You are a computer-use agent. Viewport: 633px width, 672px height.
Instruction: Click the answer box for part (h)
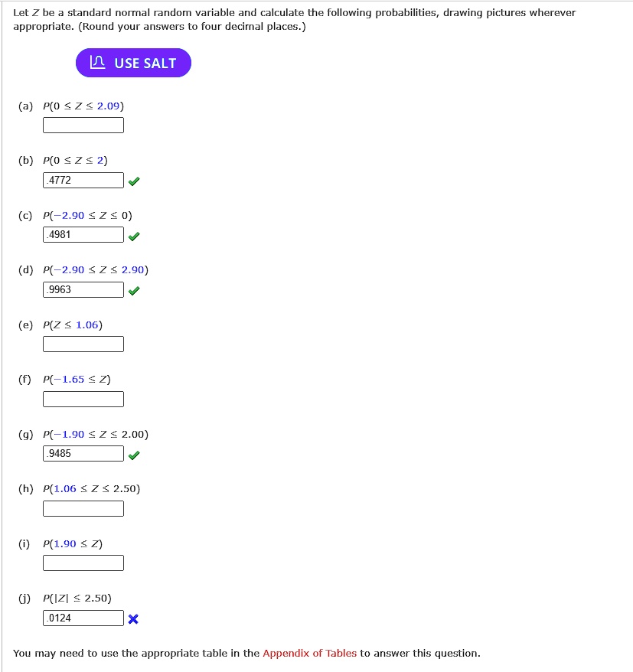click(x=83, y=508)
